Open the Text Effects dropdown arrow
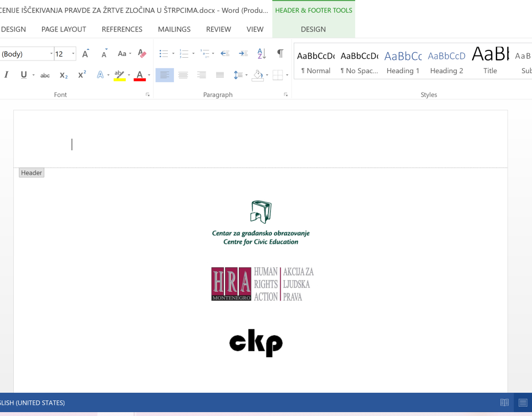Image resolution: width=532 pixels, height=416 pixels. click(108, 75)
